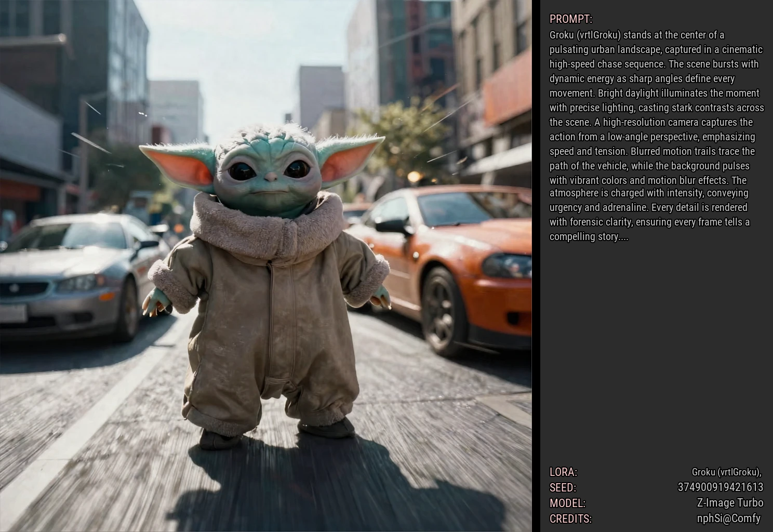The width and height of the screenshot is (773, 532).
Task: Click the MODEL: label
Action: point(567,503)
